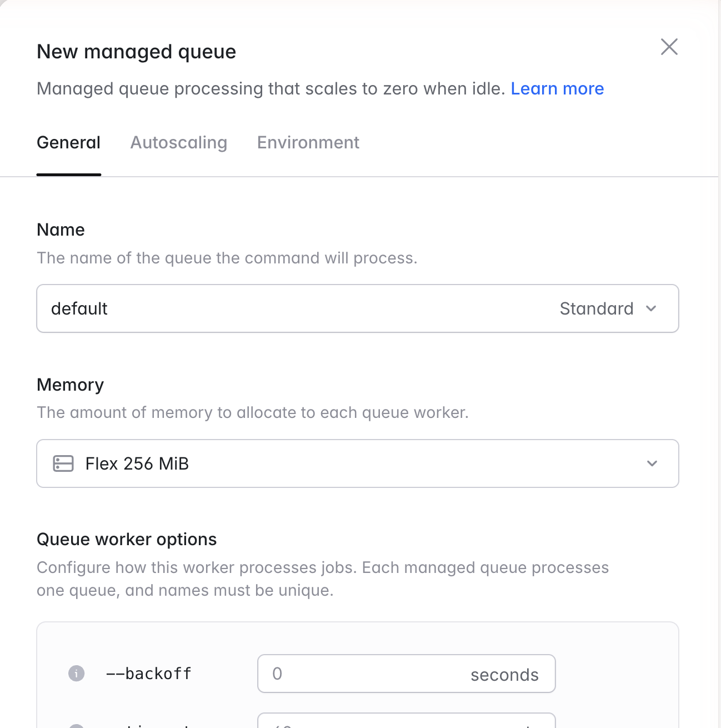The height and width of the screenshot is (728, 721).
Task: Click the Queue worker options heading
Action: pyautogui.click(x=127, y=539)
